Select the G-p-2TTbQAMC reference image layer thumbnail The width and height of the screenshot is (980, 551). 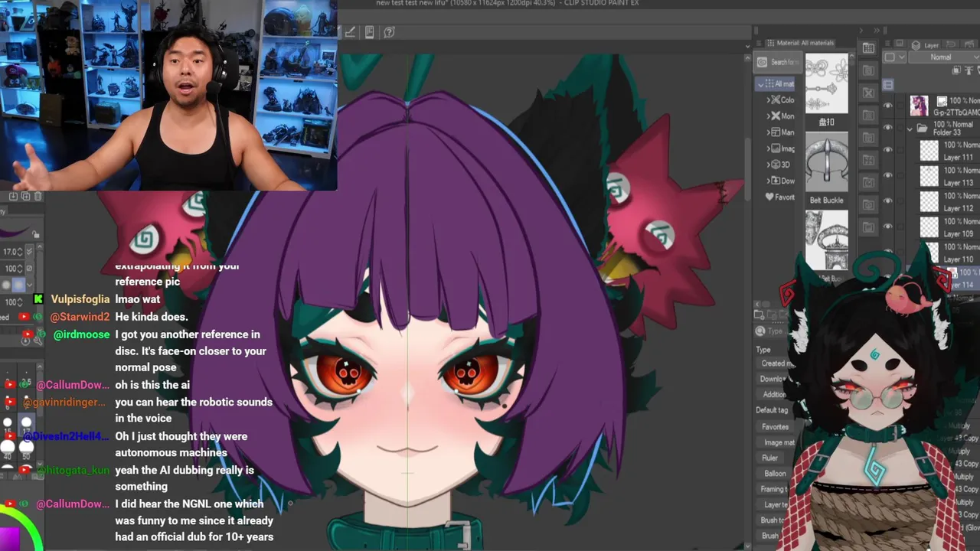point(919,106)
